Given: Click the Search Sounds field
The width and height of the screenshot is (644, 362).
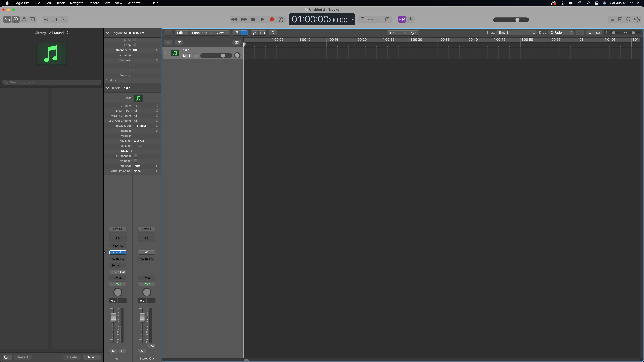Looking at the screenshot, I should click(x=52, y=82).
